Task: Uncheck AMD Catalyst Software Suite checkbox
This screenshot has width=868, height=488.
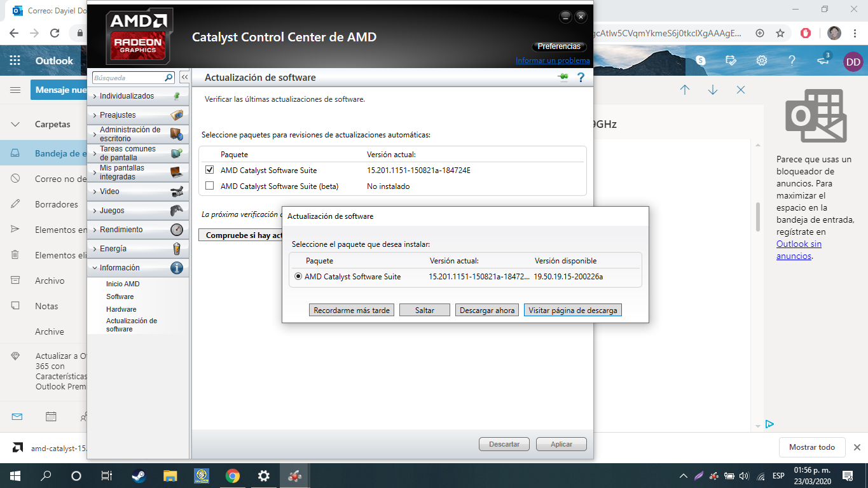Action: (x=210, y=170)
